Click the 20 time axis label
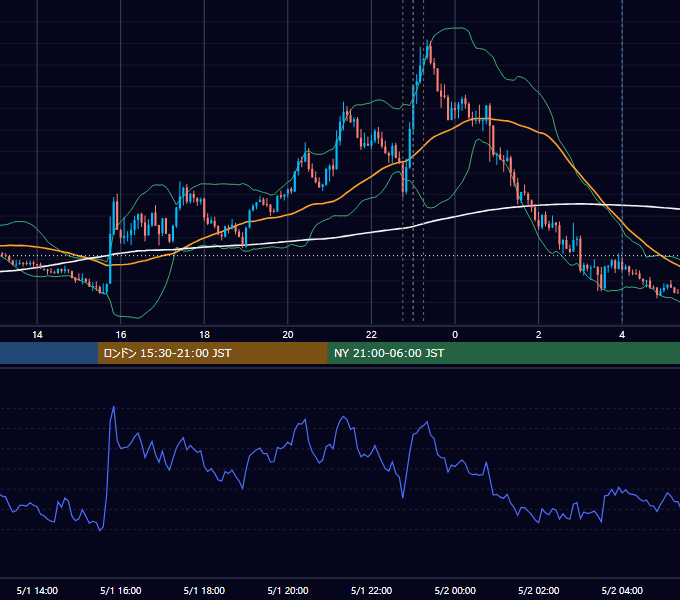680x600 pixels. [x=288, y=335]
